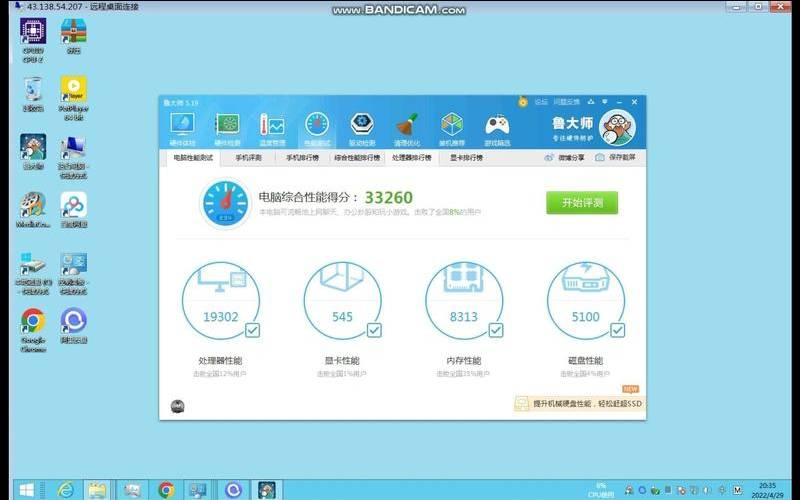
Task: Toggle the memory performance checkbox (8313)
Action: 496,331
